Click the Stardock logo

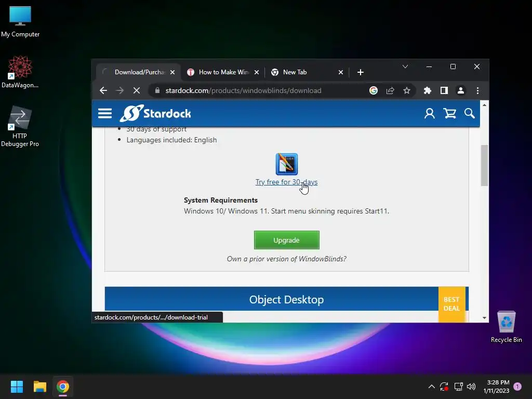coord(155,113)
